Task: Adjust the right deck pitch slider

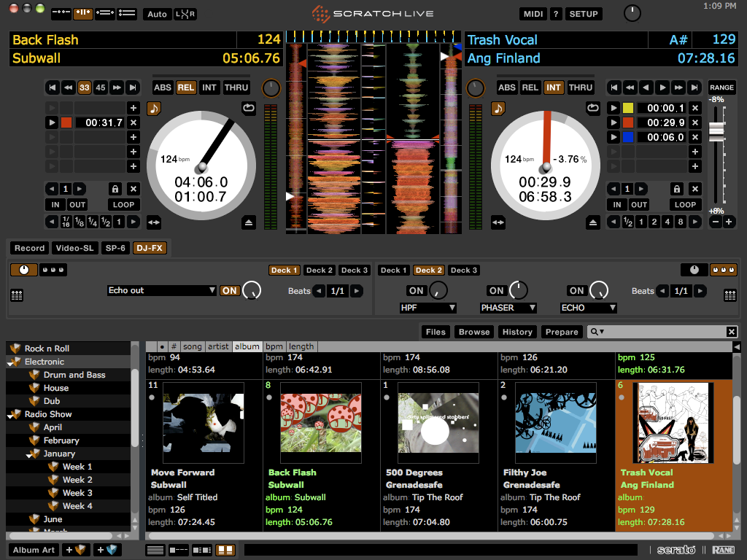Action: [716, 131]
